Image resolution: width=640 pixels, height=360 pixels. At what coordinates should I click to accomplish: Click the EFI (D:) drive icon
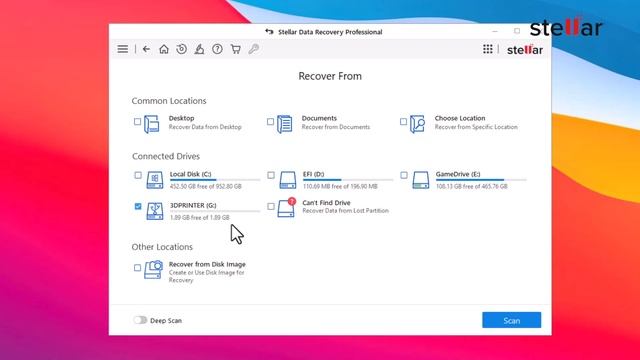[x=287, y=180]
